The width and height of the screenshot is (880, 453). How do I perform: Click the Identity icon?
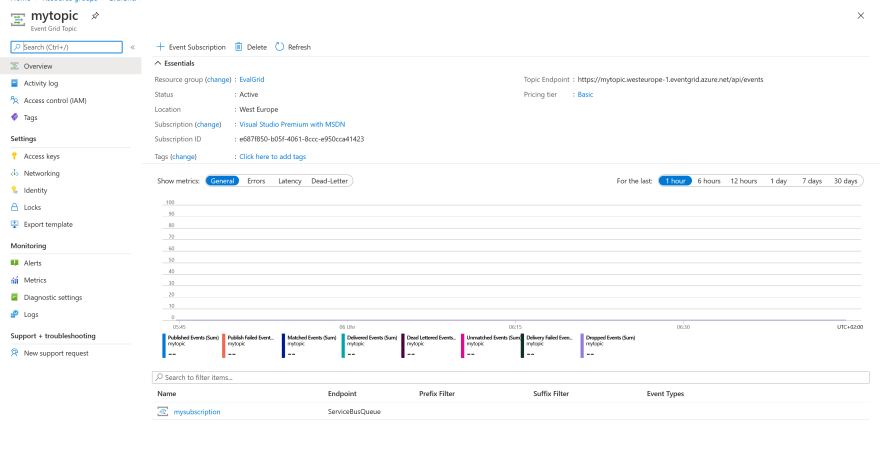coord(15,190)
